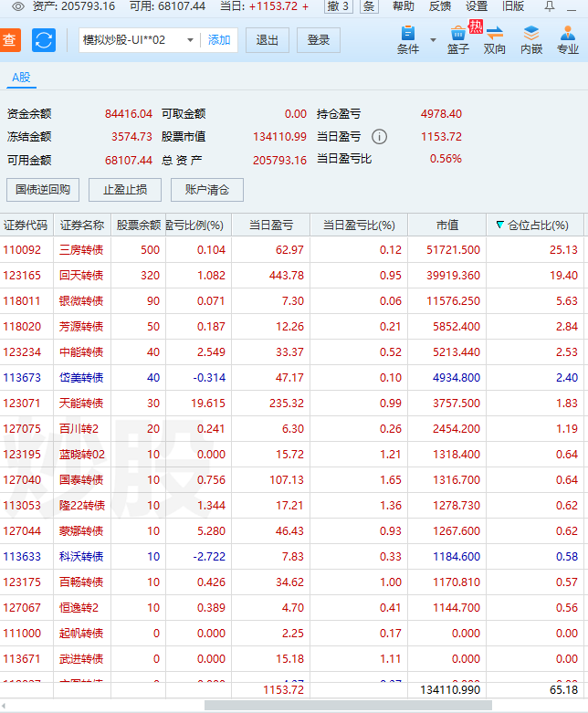
Task: Click the 退出 button
Action: tap(268, 40)
